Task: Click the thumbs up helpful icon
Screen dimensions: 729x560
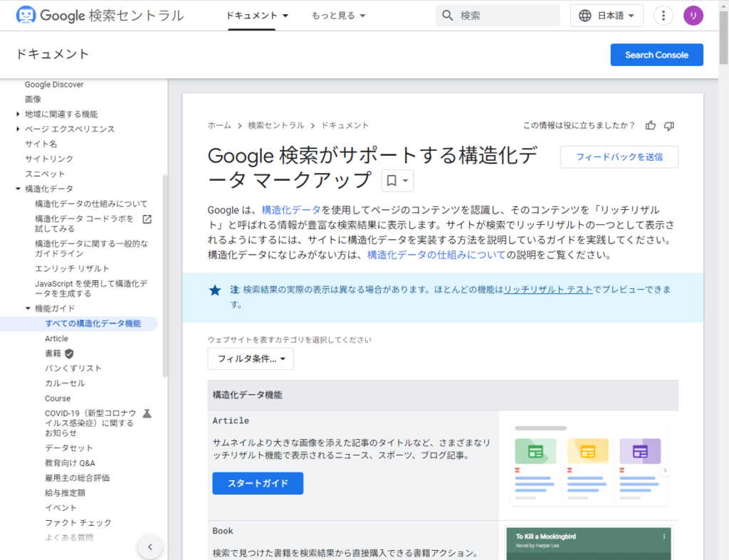Action: point(651,125)
